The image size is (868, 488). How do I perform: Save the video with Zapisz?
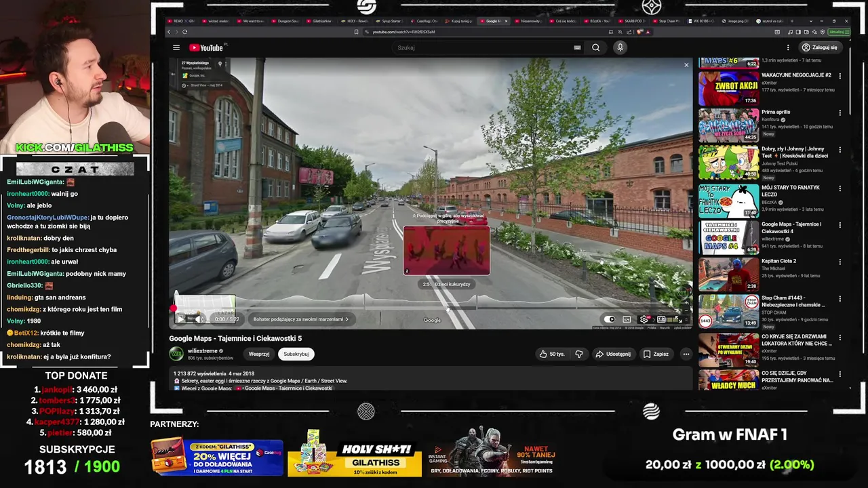(x=656, y=354)
